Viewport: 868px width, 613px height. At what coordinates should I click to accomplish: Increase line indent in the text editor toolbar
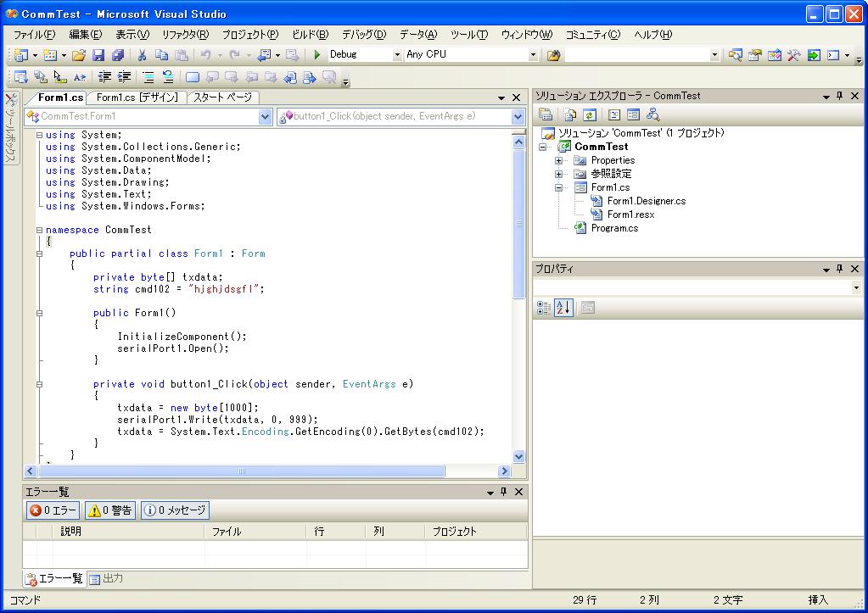[124, 77]
